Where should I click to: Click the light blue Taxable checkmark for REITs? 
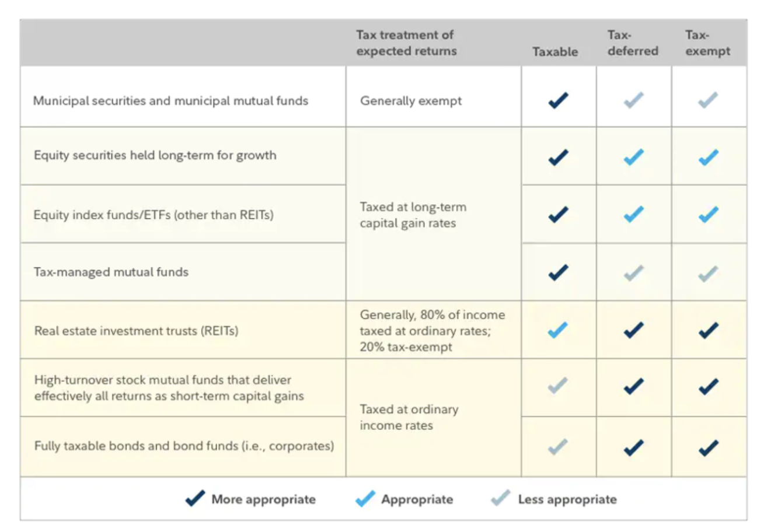pyautogui.click(x=558, y=330)
